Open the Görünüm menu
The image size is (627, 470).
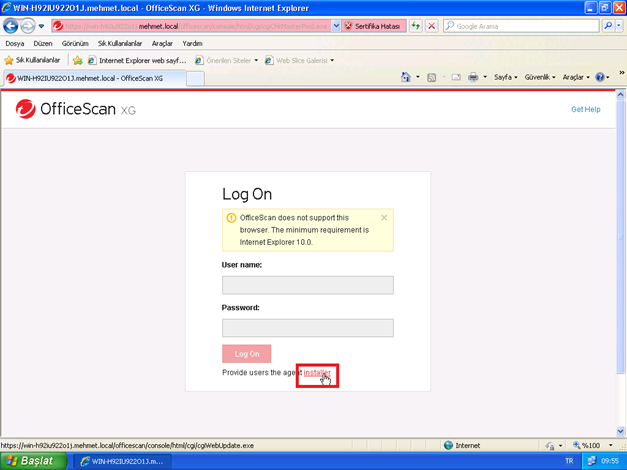click(x=75, y=44)
